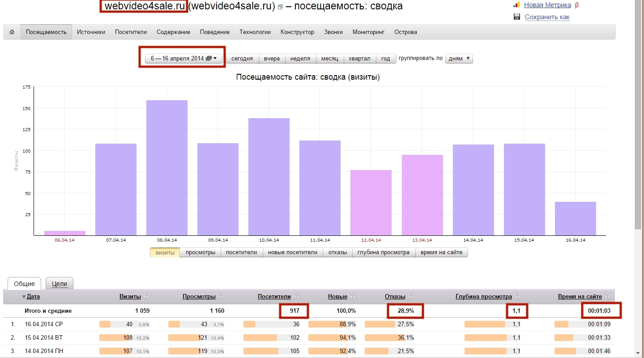Viewport: 644px width, 358px height.
Task: Open the date range picker 6–16 апреля 2014
Action: coord(183,59)
